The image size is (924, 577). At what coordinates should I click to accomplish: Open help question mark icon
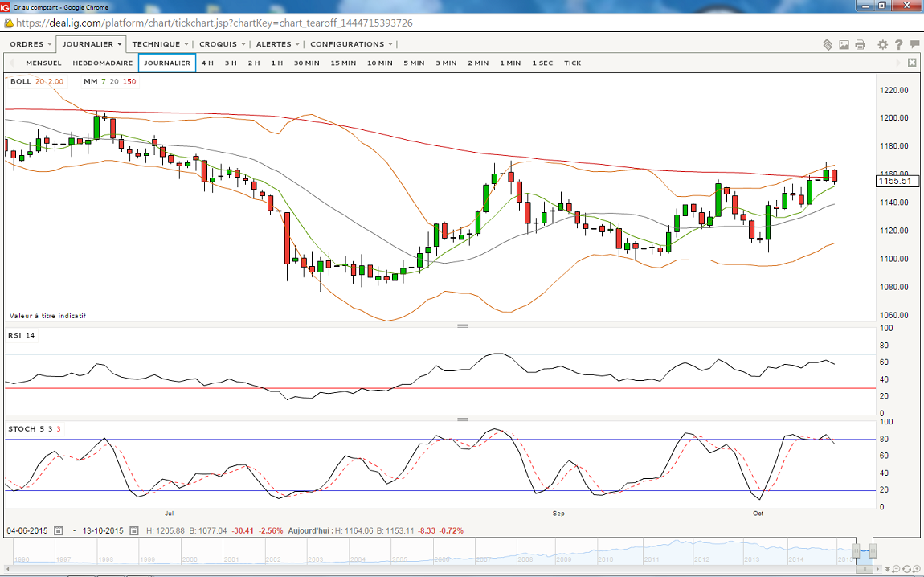pos(898,45)
